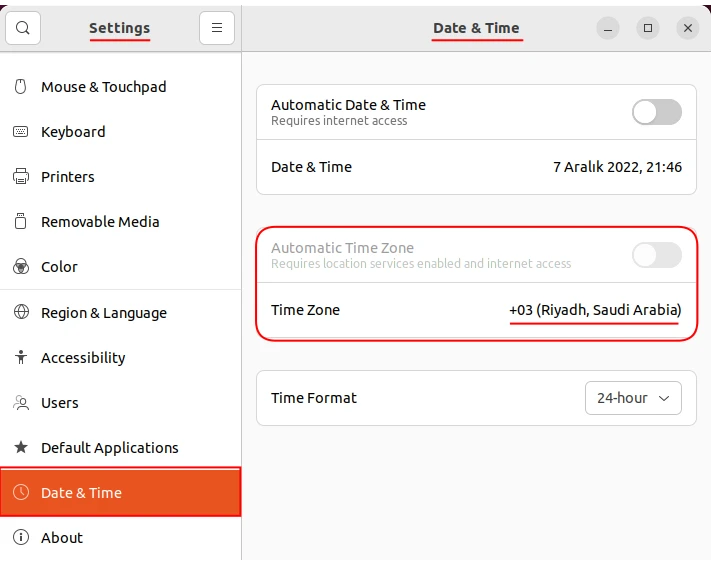The width and height of the screenshot is (714, 565).
Task: Minimize the Settings window
Action: click(x=608, y=28)
